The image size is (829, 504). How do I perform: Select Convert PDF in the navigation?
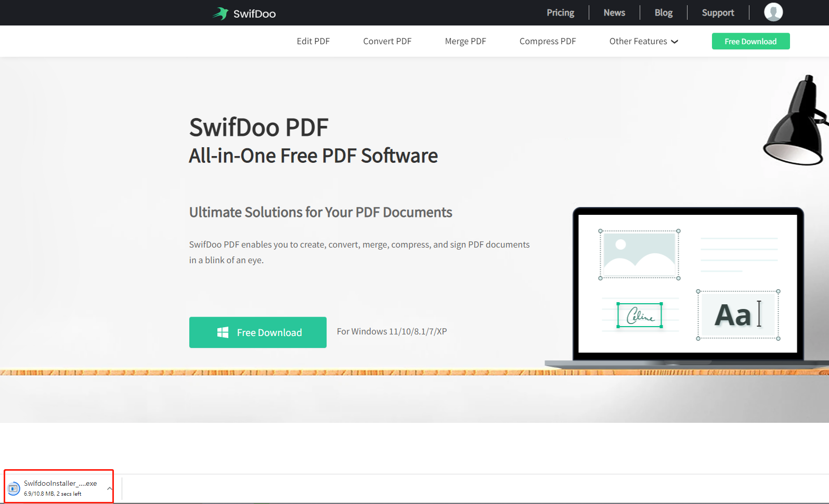pos(387,41)
